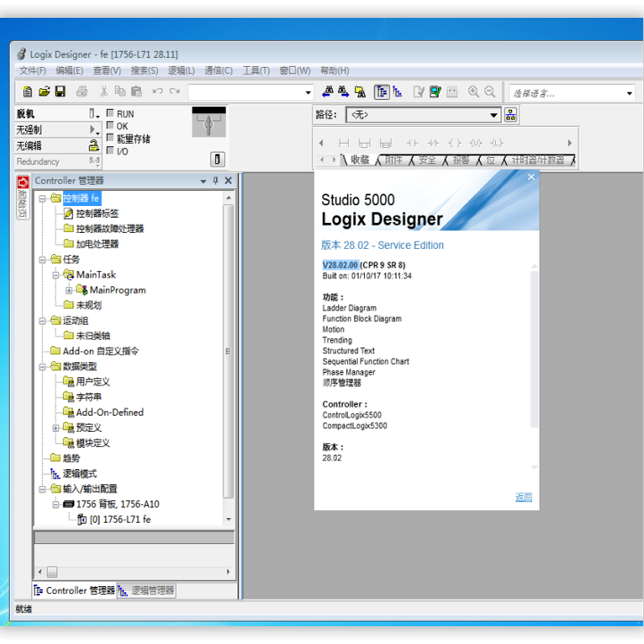The height and width of the screenshot is (644, 644).
Task: Open the 无强制 forces dropdown arrow
Action: [94, 130]
